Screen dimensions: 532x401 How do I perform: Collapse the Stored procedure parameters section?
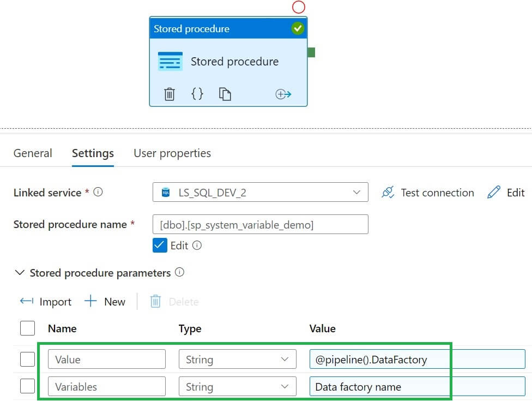pyautogui.click(x=20, y=272)
